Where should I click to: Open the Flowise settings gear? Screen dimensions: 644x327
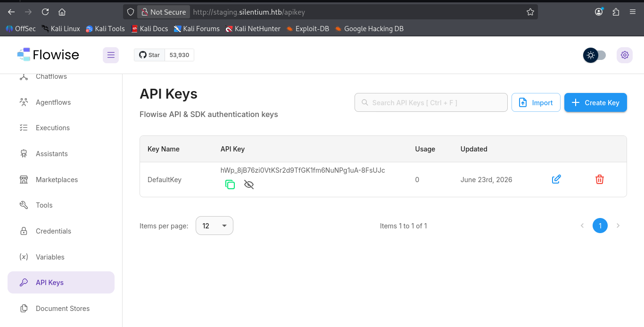[625, 55]
